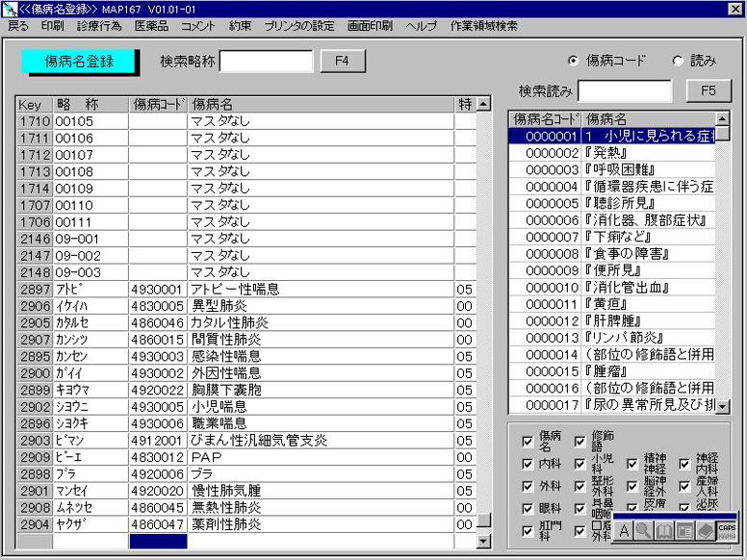Screen dimensions: 747x560
Task: Click the 検索読み input field
Action: [x=625, y=91]
